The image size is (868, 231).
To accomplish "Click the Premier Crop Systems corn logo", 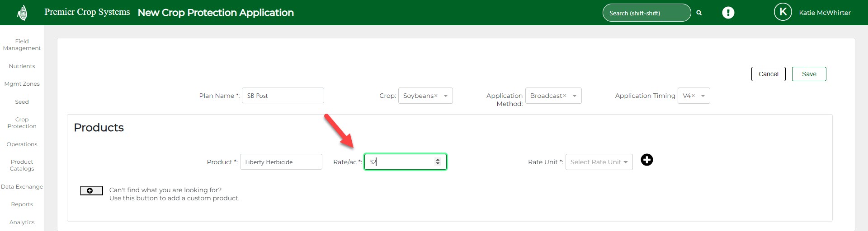I will (22, 13).
